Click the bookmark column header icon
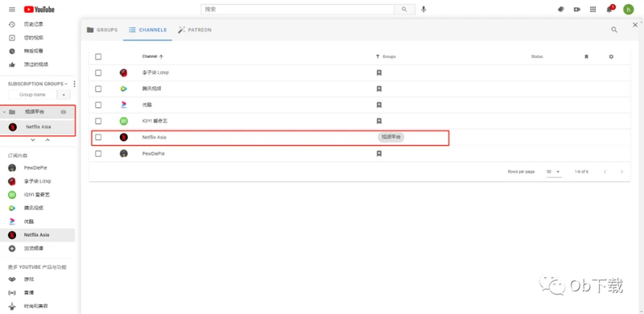644x314 pixels. 586,56
